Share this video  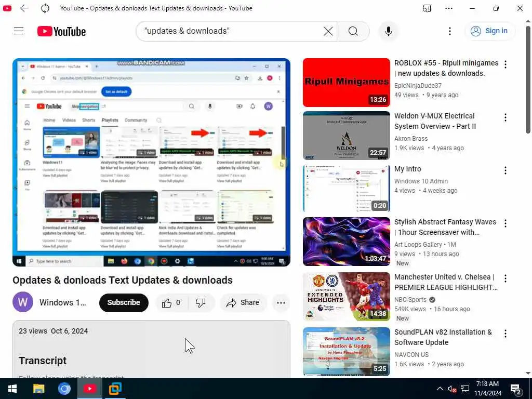(x=243, y=303)
